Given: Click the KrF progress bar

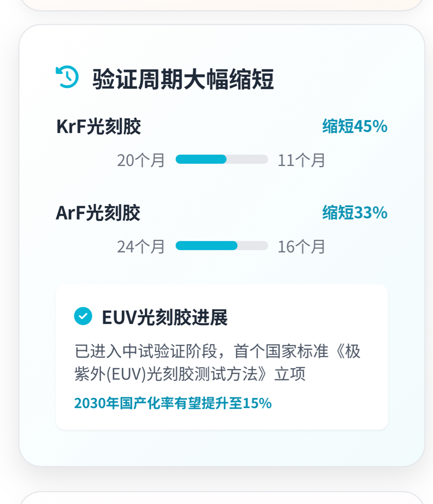Looking at the screenshot, I should coord(222,159).
